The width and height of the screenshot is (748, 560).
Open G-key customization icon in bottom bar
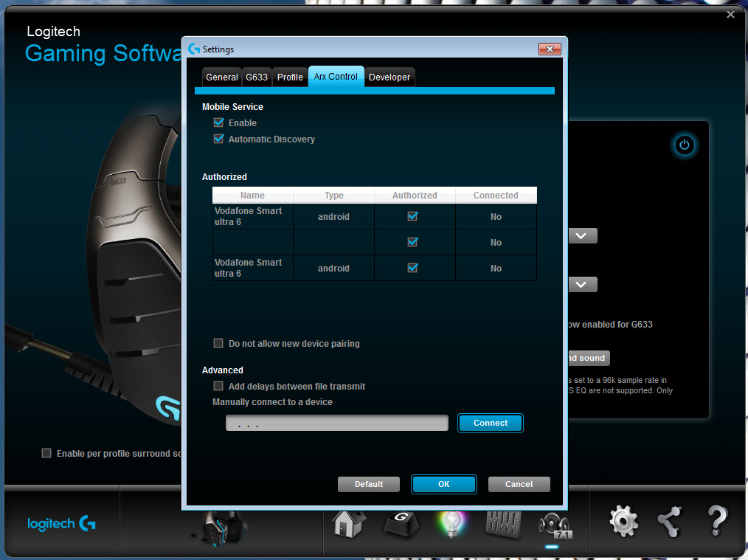point(401,525)
